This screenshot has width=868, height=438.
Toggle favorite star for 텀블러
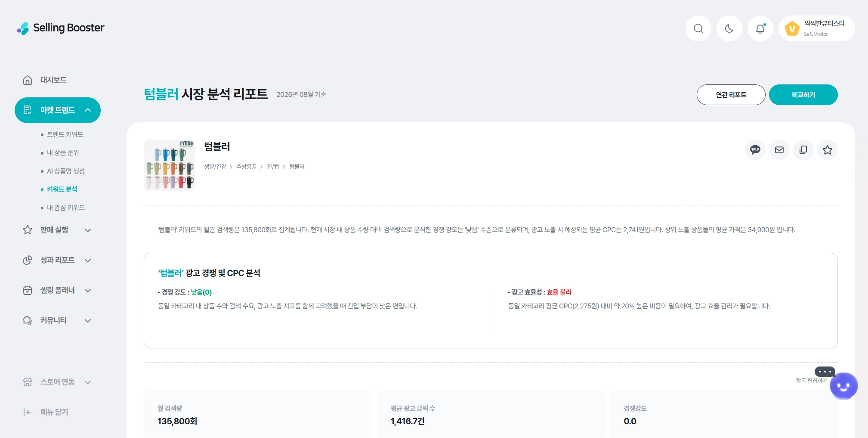click(x=827, y=150)
